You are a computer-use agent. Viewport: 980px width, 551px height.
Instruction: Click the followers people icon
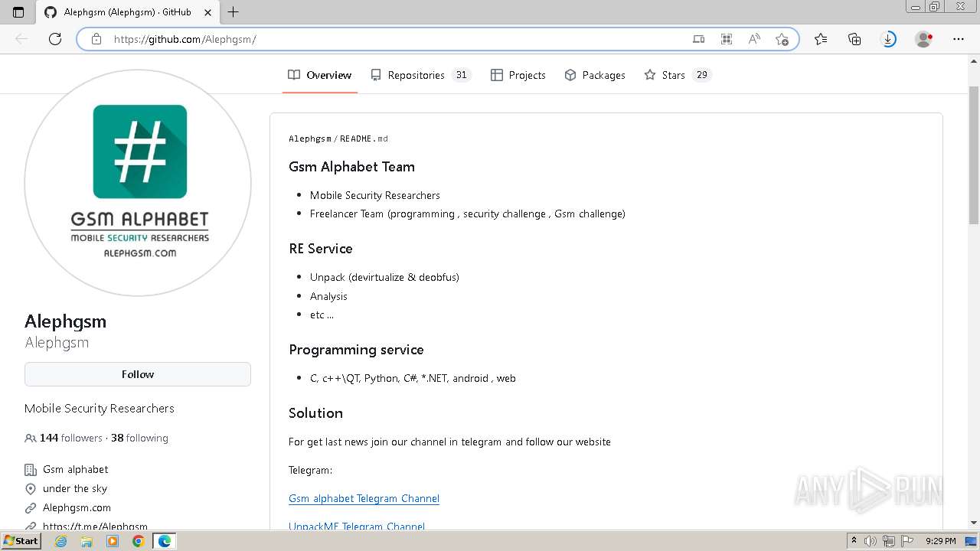point(31,439)
